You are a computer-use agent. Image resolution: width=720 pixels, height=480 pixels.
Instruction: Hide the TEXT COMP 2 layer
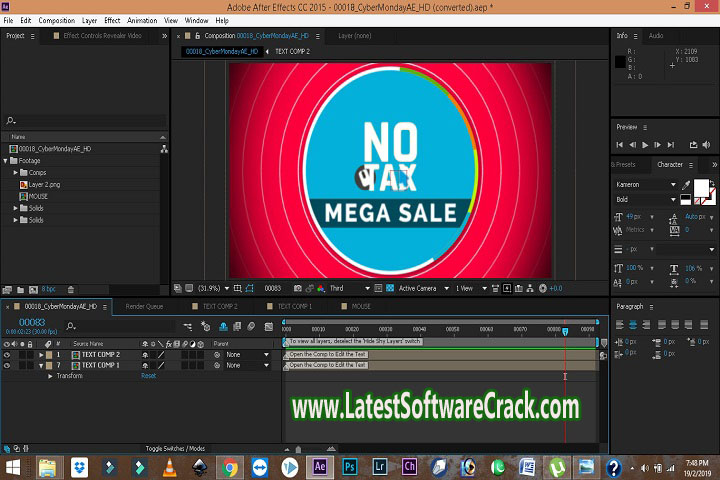click(x=7, y=355)
